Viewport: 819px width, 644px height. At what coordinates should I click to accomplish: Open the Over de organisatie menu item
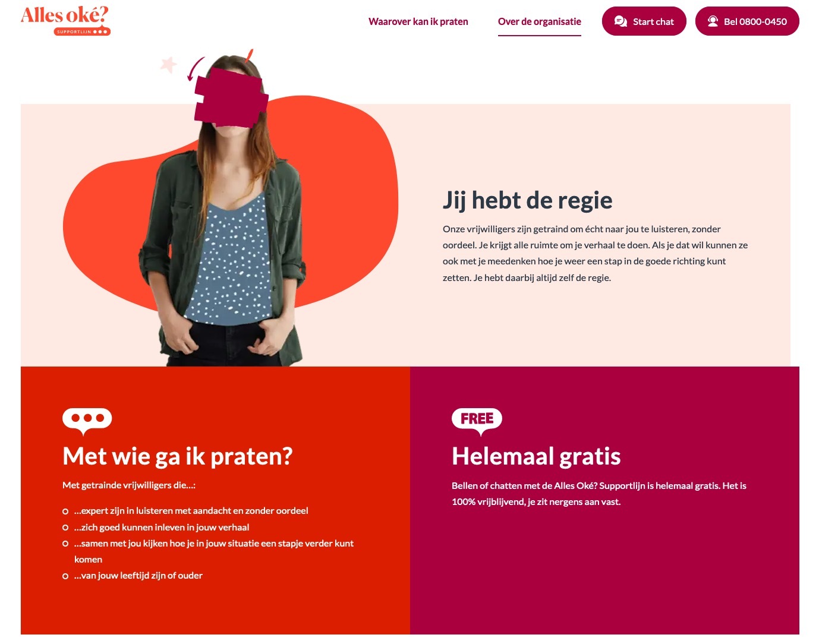click(540, 21)
